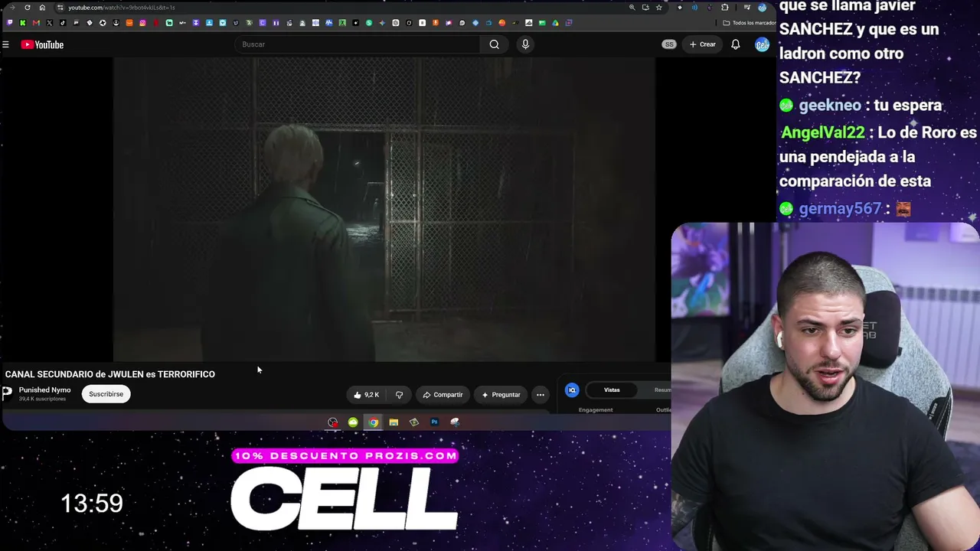This screenshot has width=980, height=551.
Task: Bookmark this page with the star icon
Action: 658,8
